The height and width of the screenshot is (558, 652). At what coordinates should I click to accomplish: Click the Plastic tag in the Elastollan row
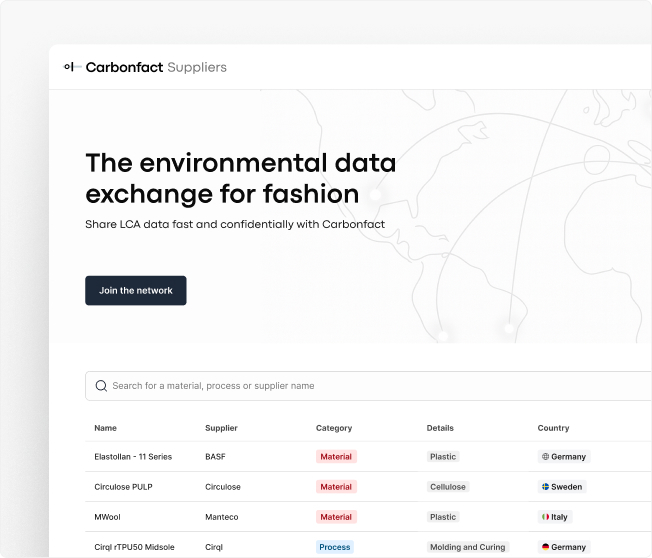443,457
